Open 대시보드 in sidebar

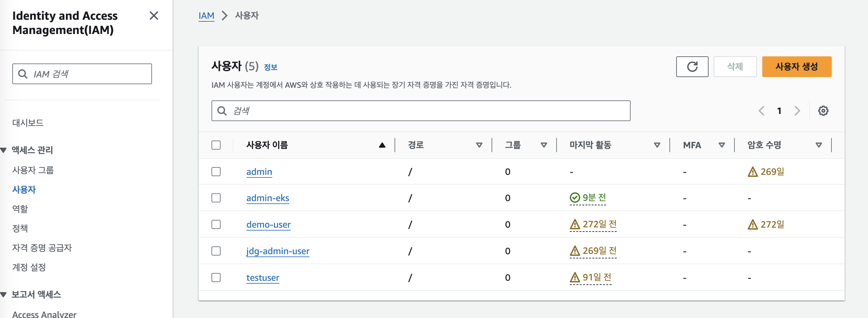coord(28,123)
